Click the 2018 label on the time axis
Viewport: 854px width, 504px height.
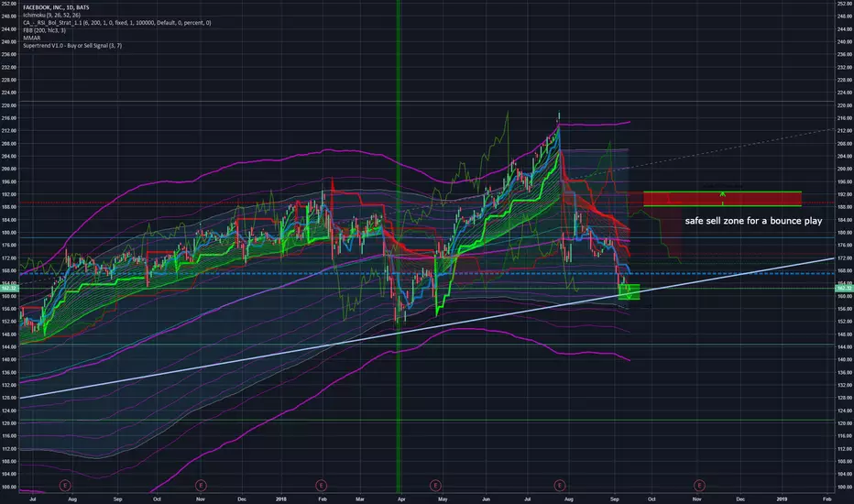[281, 499]
